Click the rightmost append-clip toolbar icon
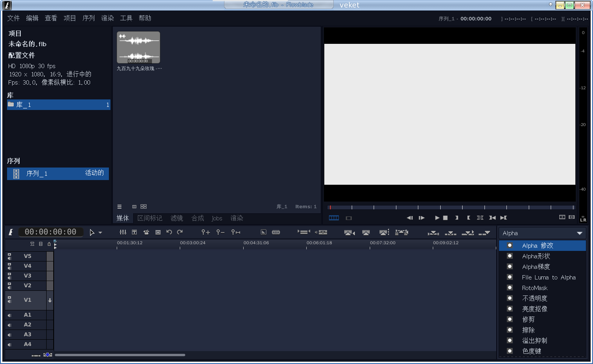Viewport: 593px width, 364px height. [485, 232]
